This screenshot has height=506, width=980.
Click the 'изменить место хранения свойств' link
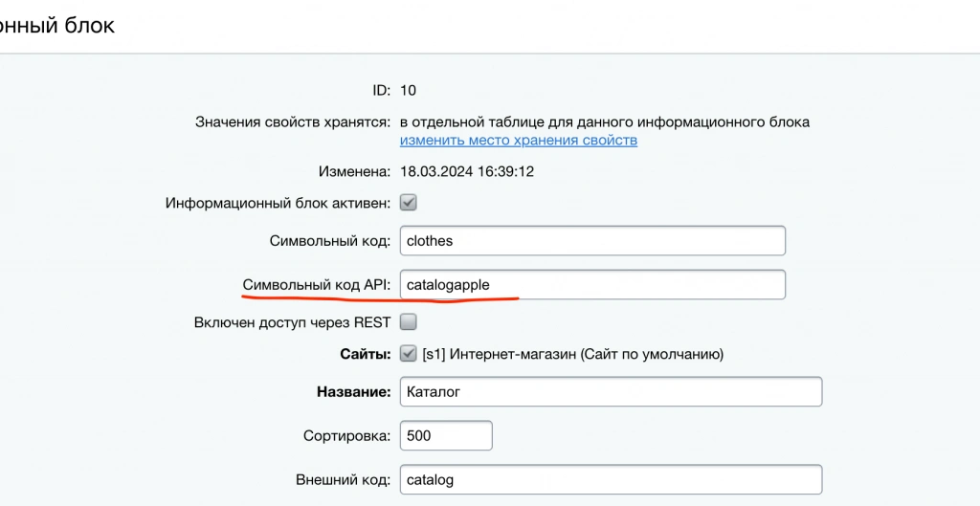pos(518,140)
